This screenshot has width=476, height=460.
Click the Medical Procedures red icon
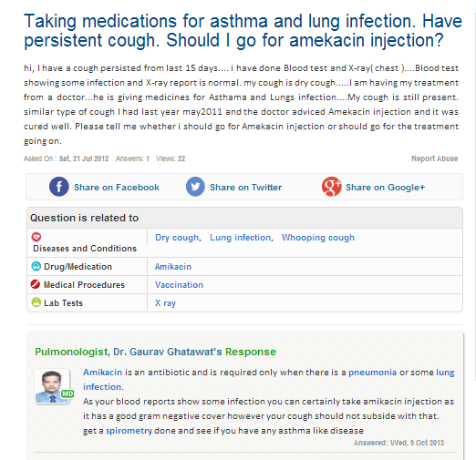(36, 284)
